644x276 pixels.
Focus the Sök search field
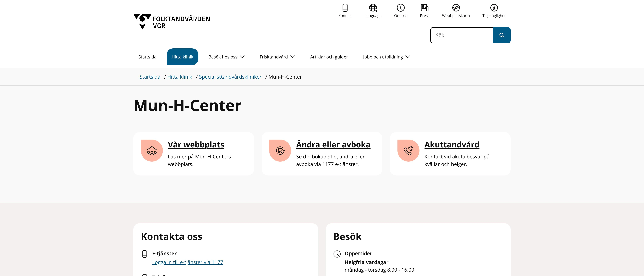462,35
